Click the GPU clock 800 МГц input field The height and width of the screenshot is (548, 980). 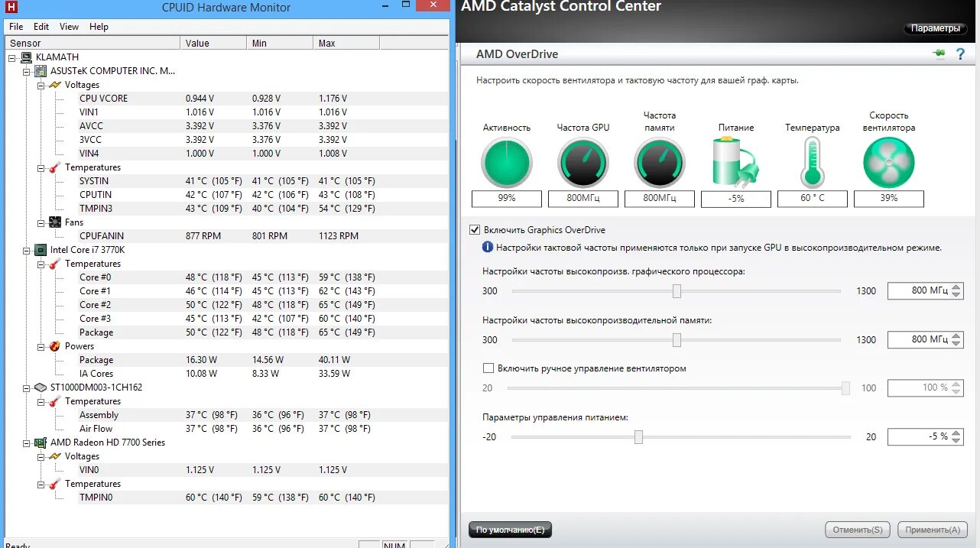click(x=919, y=290)
